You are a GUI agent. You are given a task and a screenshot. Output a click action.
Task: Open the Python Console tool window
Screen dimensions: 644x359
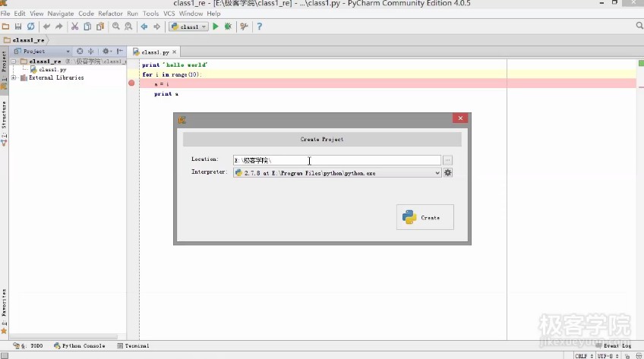tap(79, 346)
